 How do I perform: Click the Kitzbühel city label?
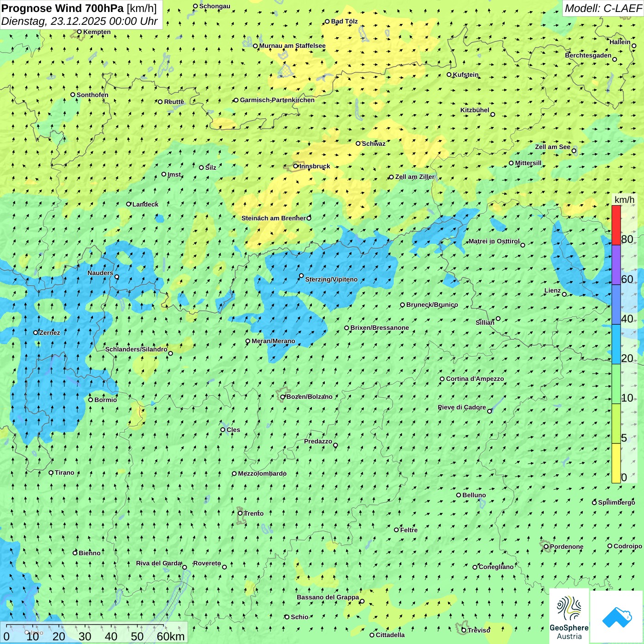pyautogui.click(x=475, y=110)
